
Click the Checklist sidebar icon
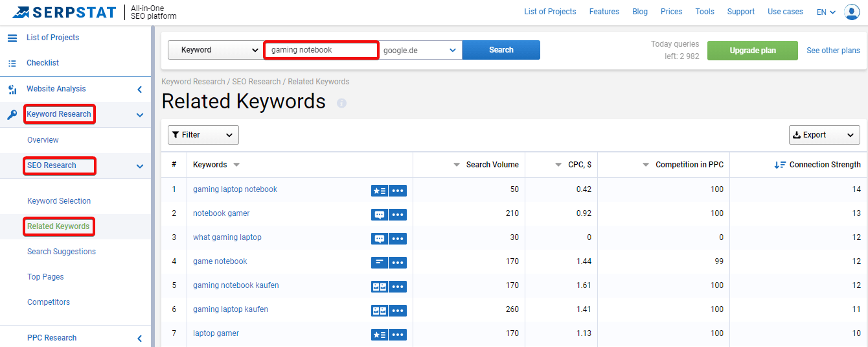coord(12,63)
